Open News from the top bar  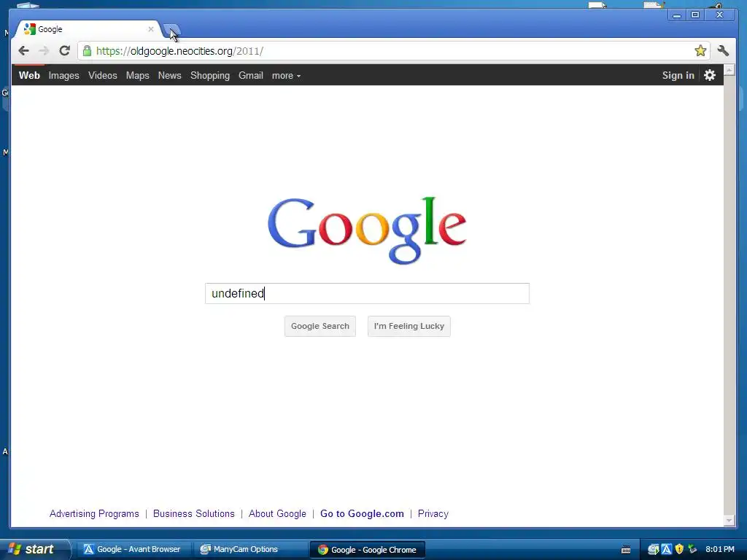click(169, 75)
